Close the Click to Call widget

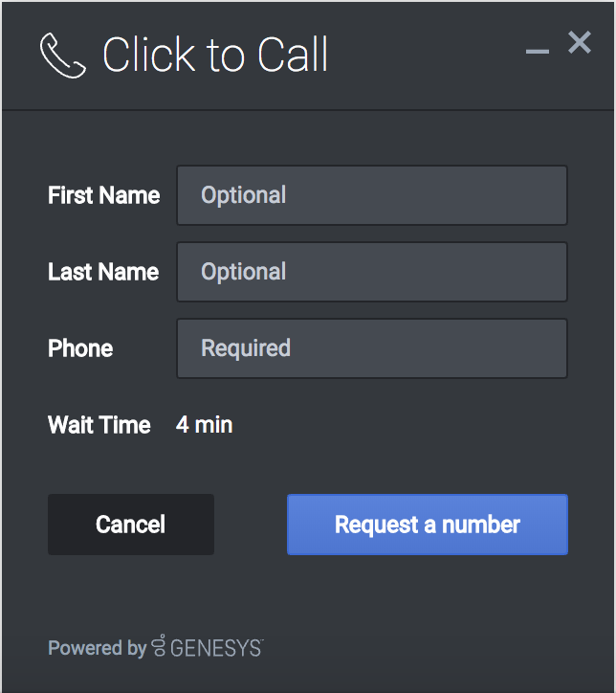tap(580, 42)
